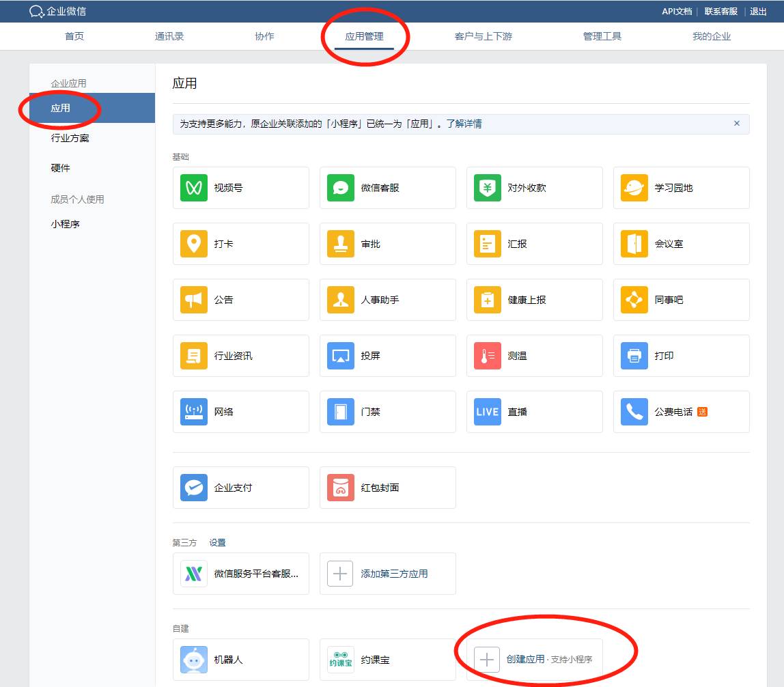784x687 pixels.
Task: Open the 打印 printer icon
Action: pyautogui.click(x=634, y=356)
